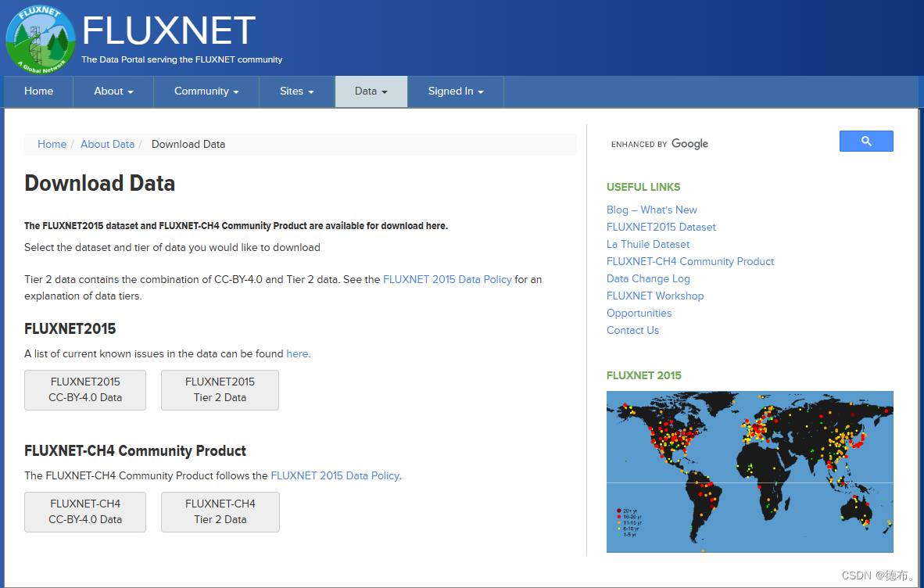
Task: Click the Download Data breadcrumb text
Action: [188, 145]
